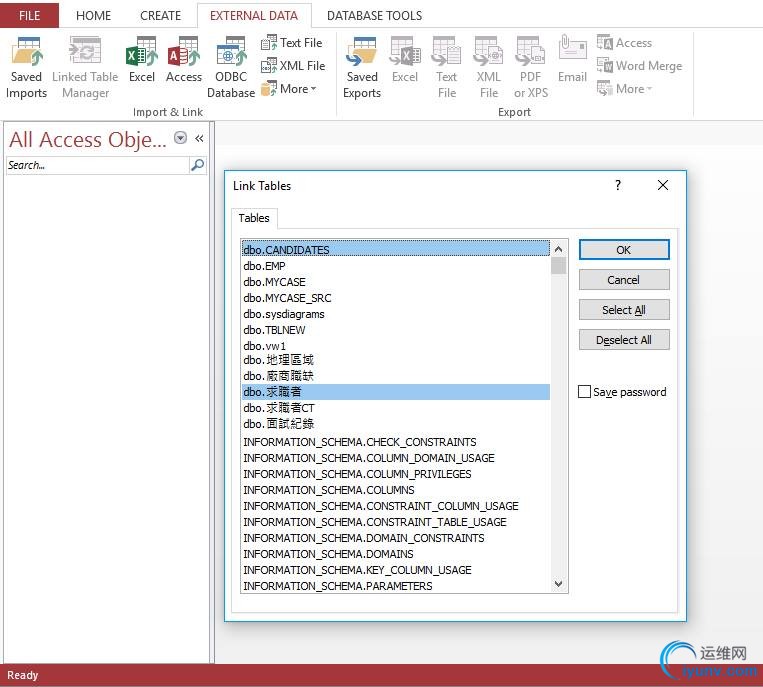Open the FILE tab
This screenshot has width=763, height=687.
pos(29,16)
